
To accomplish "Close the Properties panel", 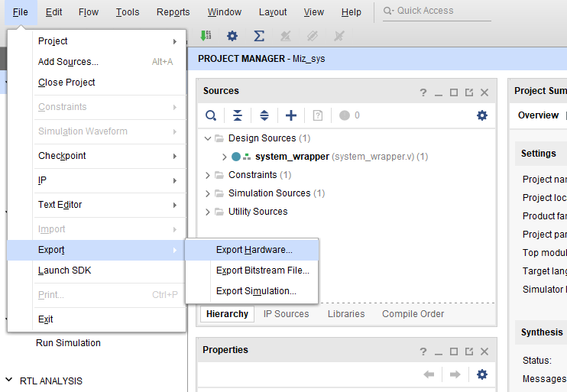I will click(484, 352).
